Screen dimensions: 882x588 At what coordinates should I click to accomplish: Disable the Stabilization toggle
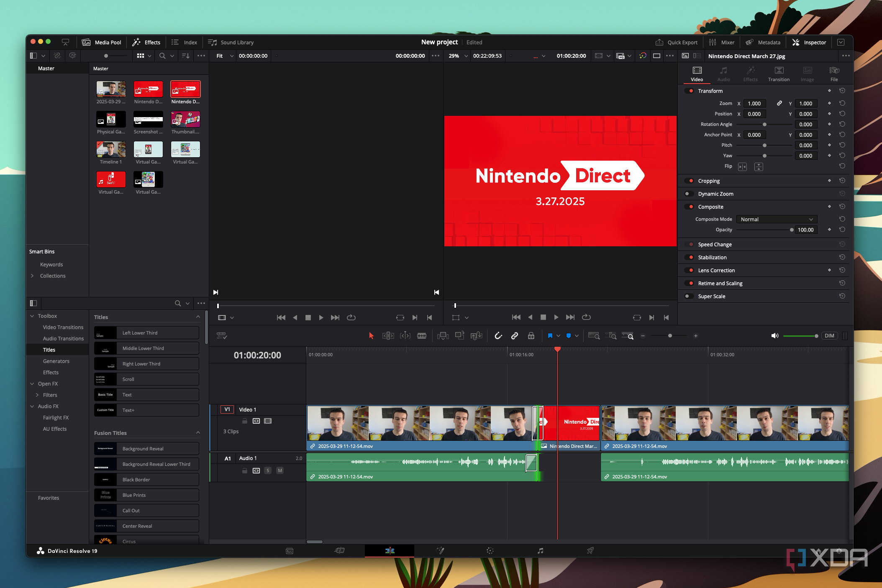[x=688, y=257]
